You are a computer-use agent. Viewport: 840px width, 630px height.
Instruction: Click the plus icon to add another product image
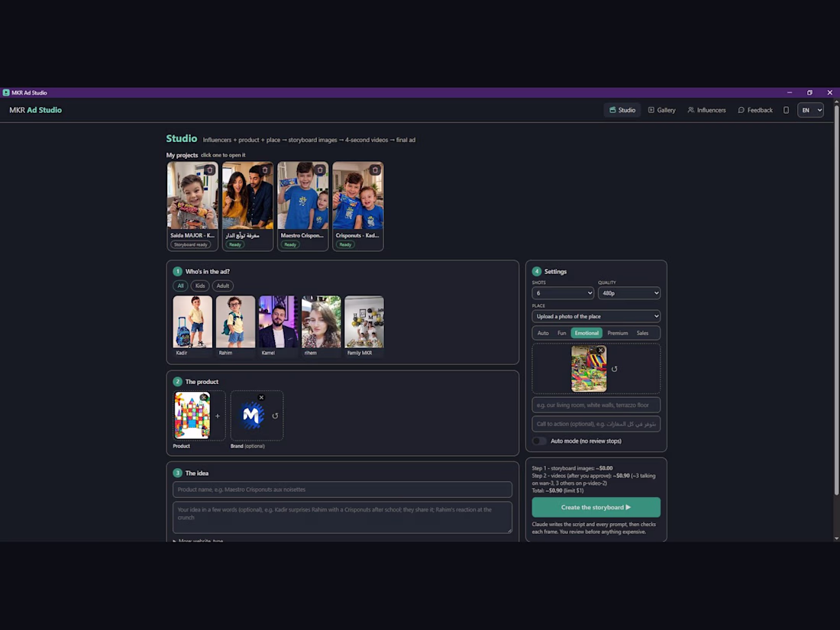[218, 415]
